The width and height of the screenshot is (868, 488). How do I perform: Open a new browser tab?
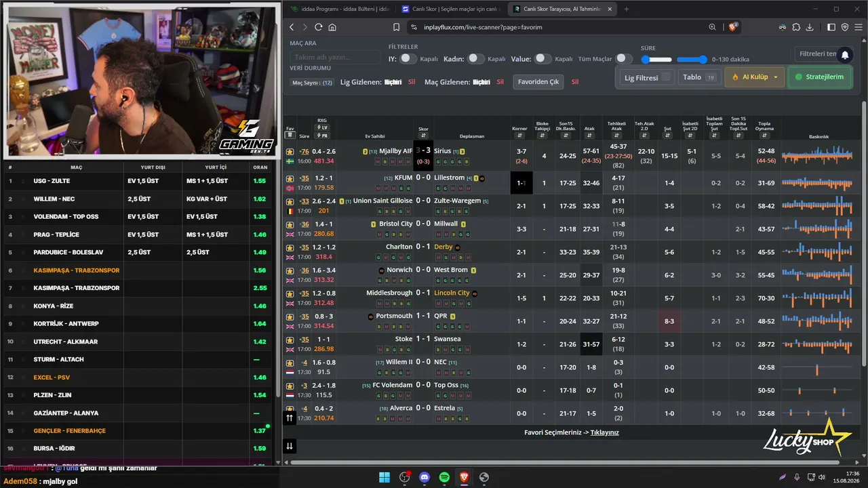[x=626, y=9]
